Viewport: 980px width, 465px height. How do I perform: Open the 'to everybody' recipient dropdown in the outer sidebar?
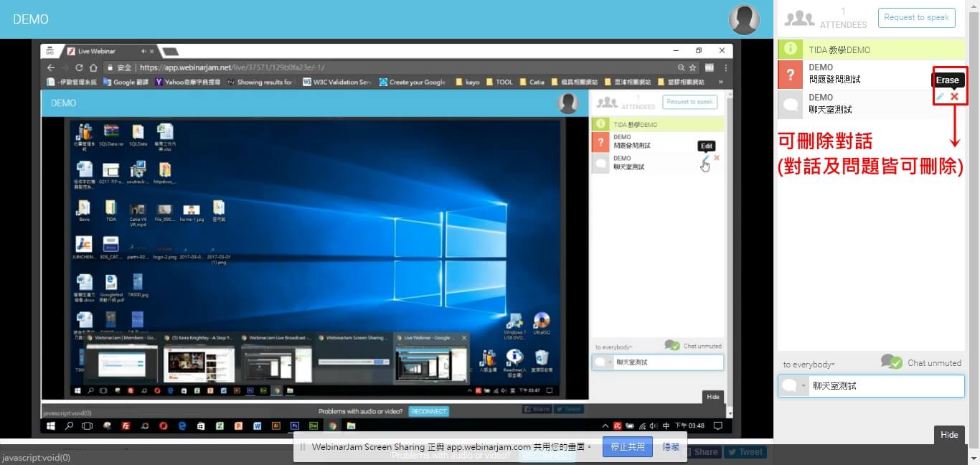(809, 365)
